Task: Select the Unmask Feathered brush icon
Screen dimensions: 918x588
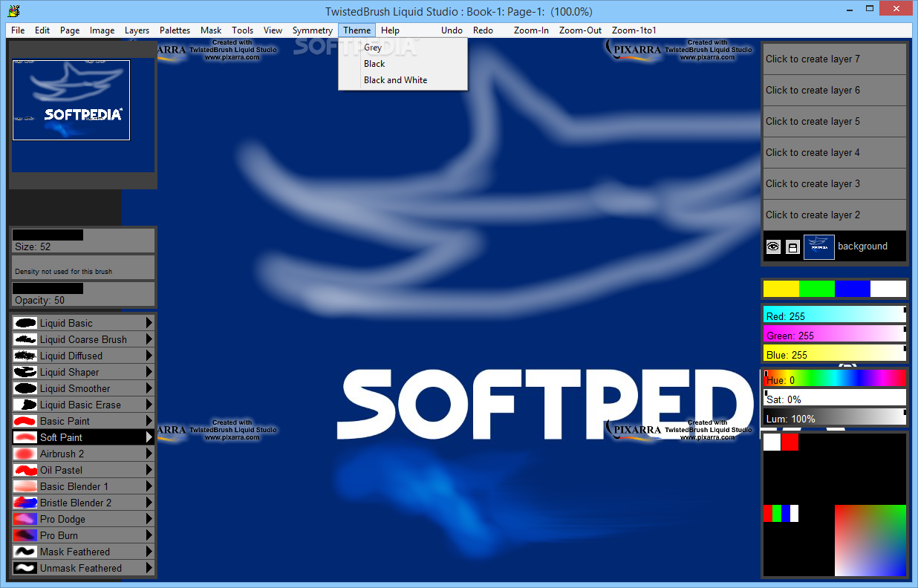Action: 25,568
